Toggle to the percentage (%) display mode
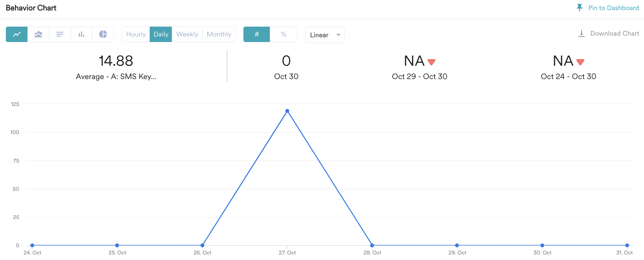Viewport: 644px width, 260px height. pos(284,34)
